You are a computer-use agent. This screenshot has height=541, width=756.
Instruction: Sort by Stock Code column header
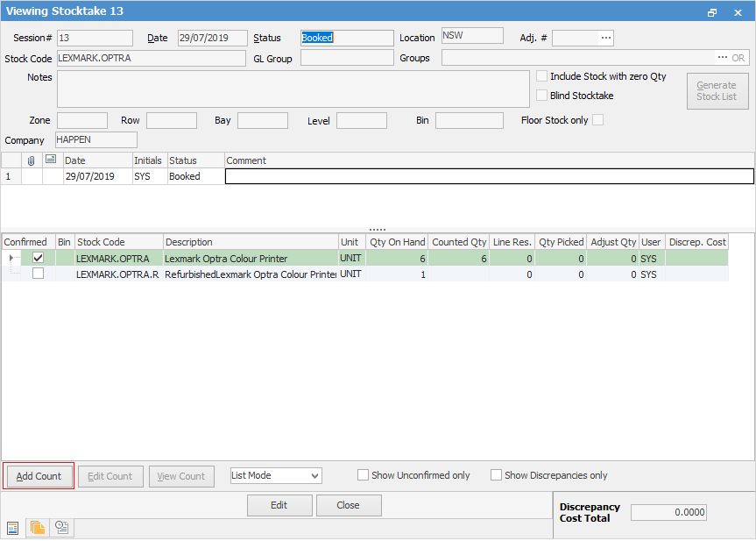point(118,242)
